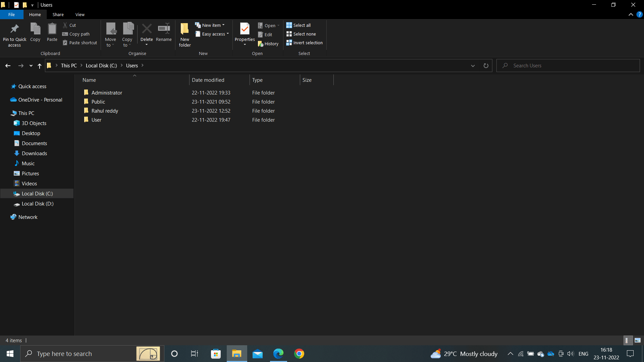Open Downloads in navigation pane
The height and width of the screenshot is (362, 644).
(34, 153)
